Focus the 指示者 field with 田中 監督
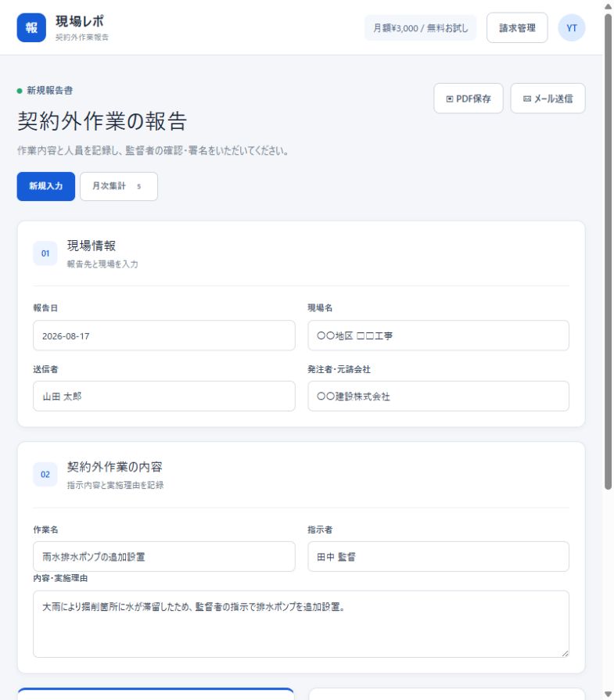Image resolution: width=614 pixels, height=700 pixels. 438,557
